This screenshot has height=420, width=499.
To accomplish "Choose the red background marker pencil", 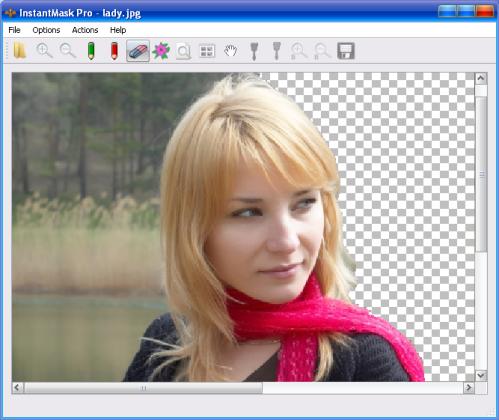I will click(x=114, y=51).
